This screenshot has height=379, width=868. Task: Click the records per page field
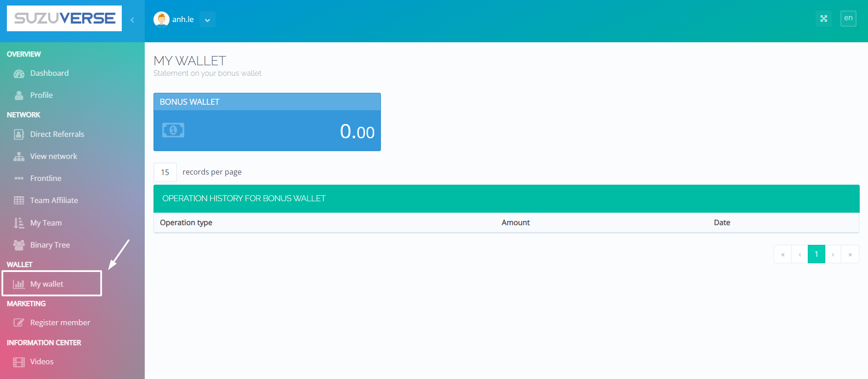tap(165, 172)
